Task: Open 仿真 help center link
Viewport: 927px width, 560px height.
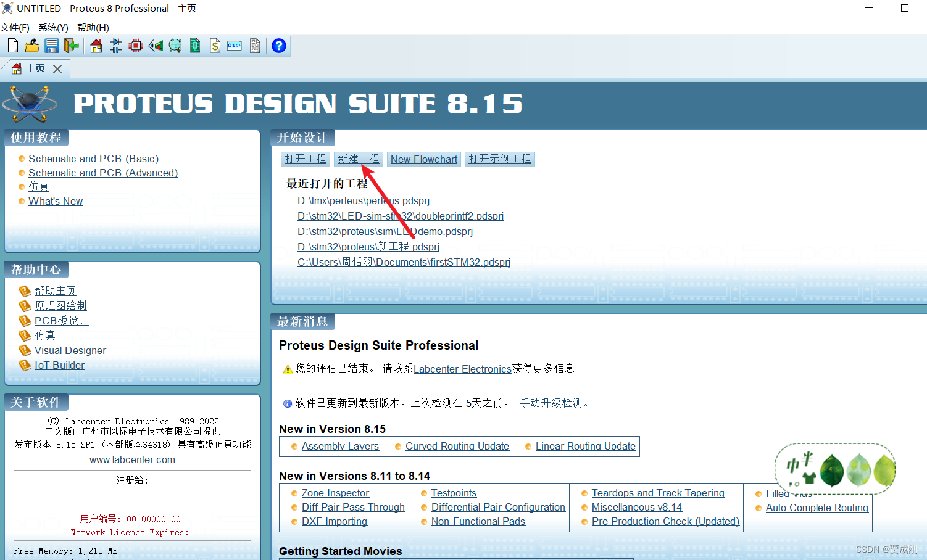Action: (x=45, y=335)
